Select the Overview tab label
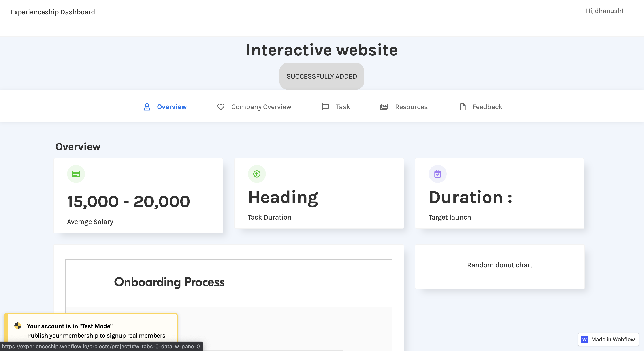 coord(172,107)
